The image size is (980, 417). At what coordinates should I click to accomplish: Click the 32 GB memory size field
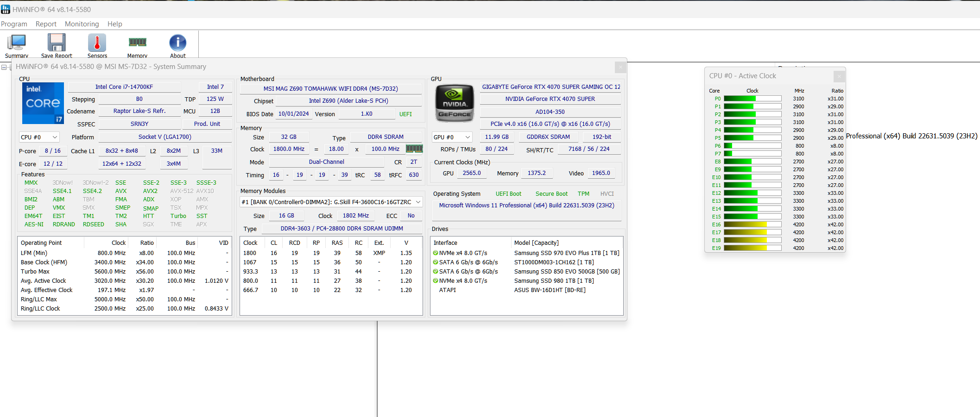coord(289,137)
